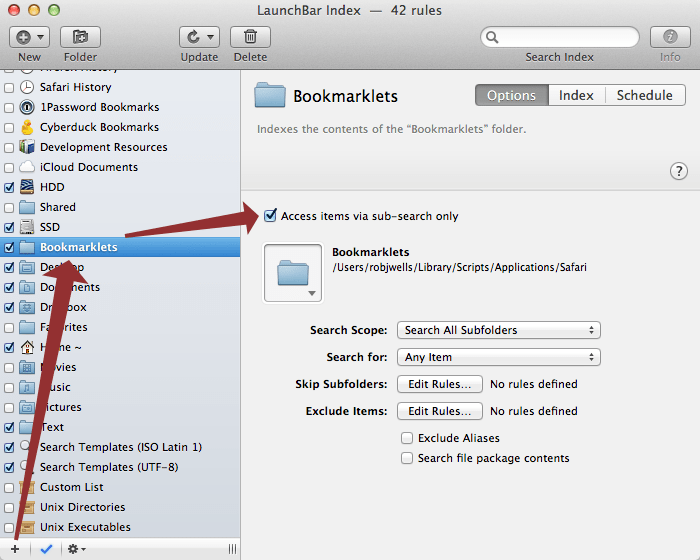Click the sidebar resize grip icon

(232, 549)
